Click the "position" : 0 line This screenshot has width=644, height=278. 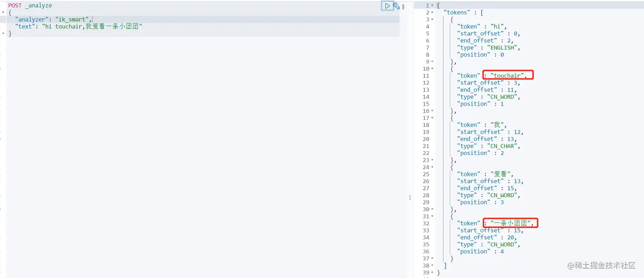tap(480, 54)
